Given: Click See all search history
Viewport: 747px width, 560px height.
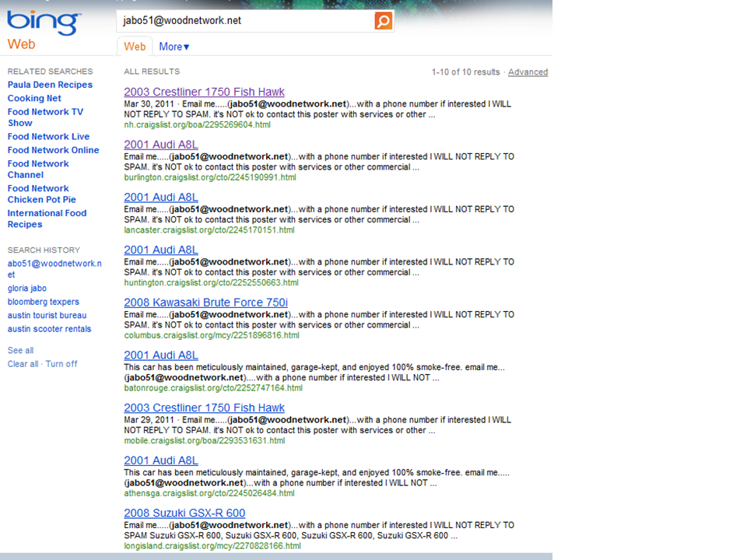Looking at the screenshot, I should (x=20, y=351).
